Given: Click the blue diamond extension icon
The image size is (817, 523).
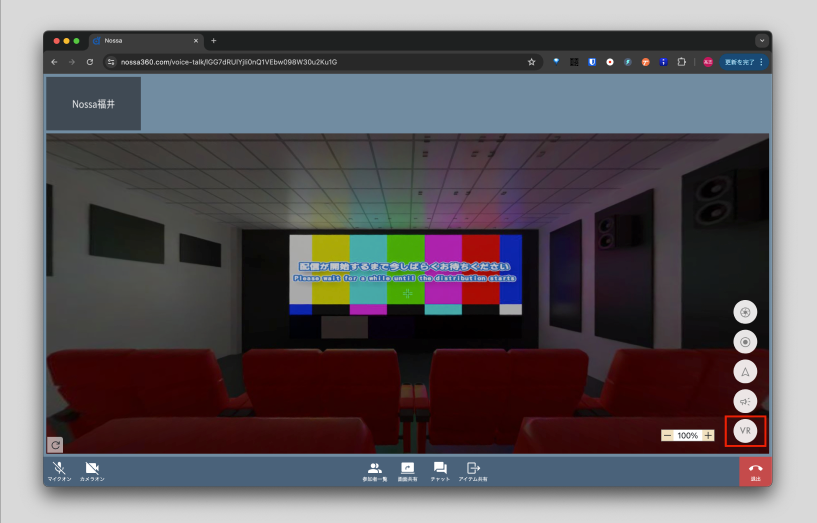Looking at the screenshot, I should [556, 61].
